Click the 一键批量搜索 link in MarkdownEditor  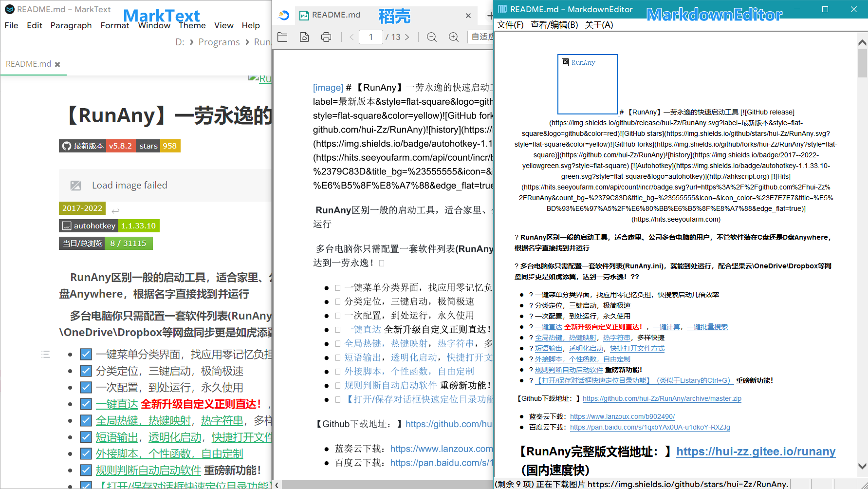pos(707,327)
